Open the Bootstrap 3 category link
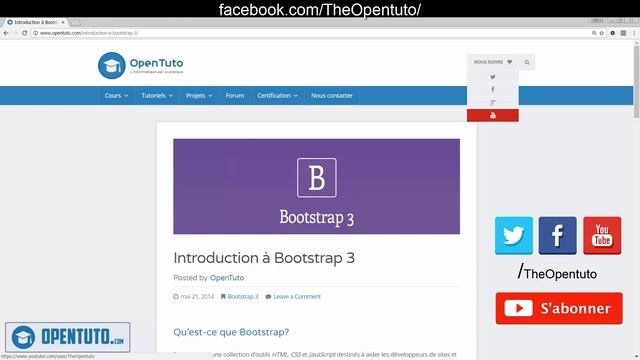Image resolution: width=640 pixels, height=360 pixels. (243, 296)
